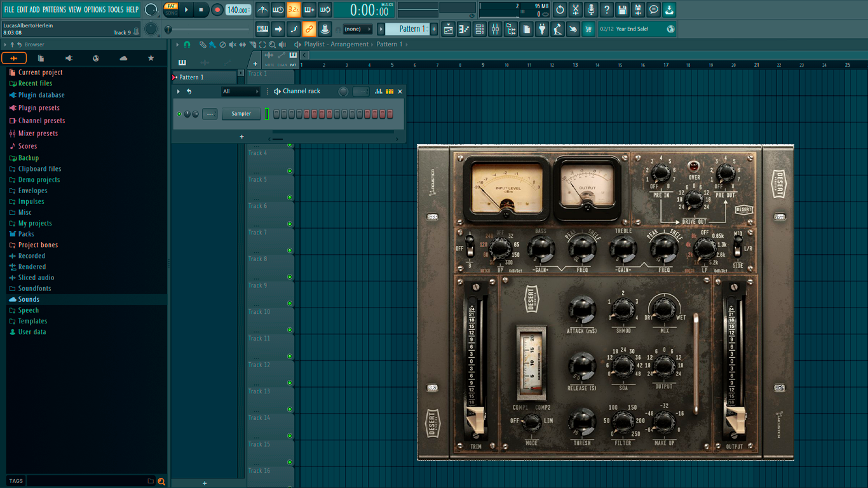This screenshot has width=868, height=488.
Task: Open the Playlist view
Action: pos(449,29)
